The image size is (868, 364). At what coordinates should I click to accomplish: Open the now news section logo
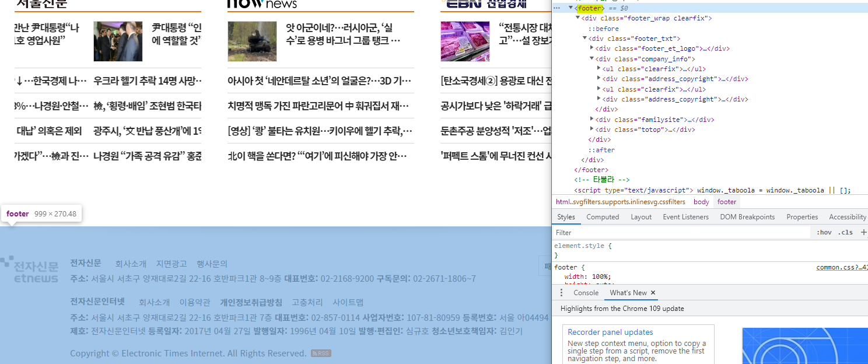click(x=262, y=4)
